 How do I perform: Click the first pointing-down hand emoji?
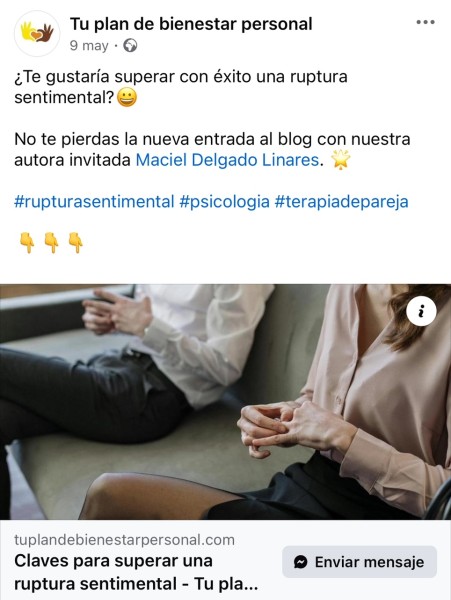click(27, 243)
